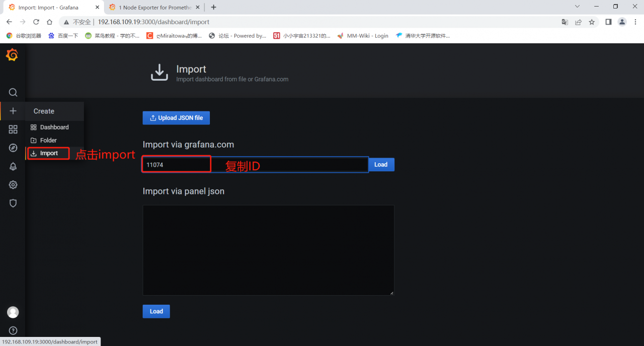Image resolution: width=644 pixels, height=346 pixels.
Task: Click the browser Home icon
Action: 49,22
